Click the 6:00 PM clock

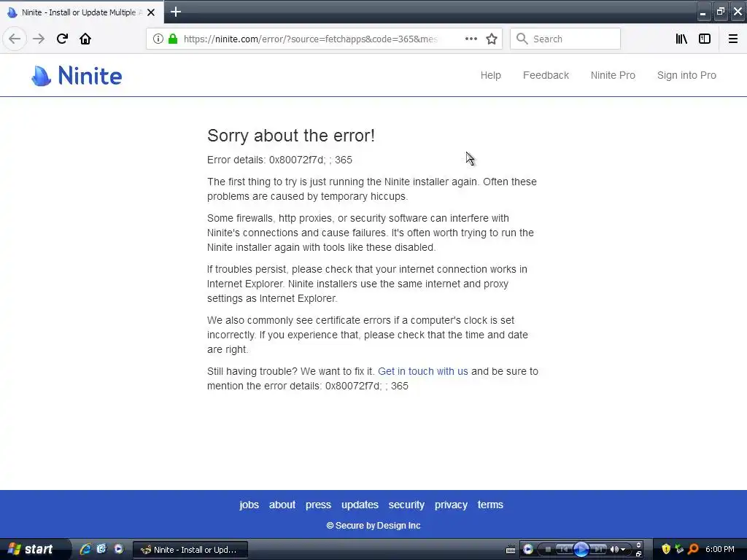[720, 549]
